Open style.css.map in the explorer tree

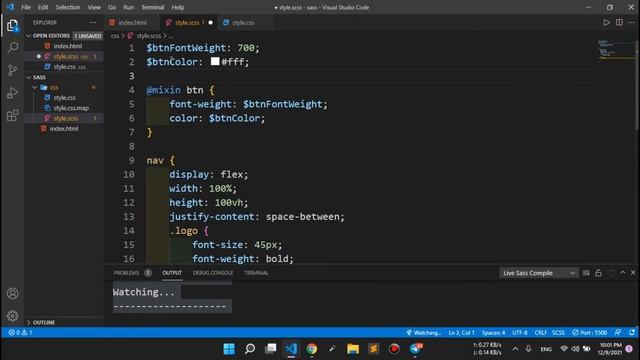(x=71, y=108)
